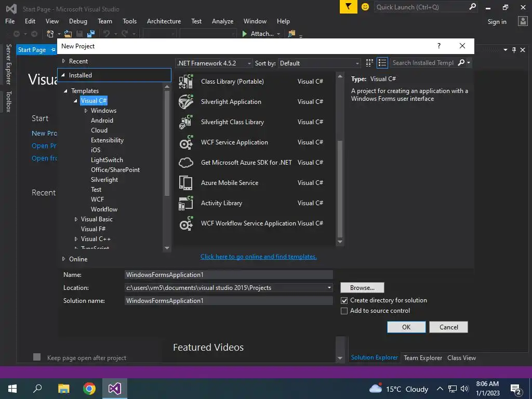
Task: Click the Open File folder toolbar icon
Action: (x=68, y=34)
